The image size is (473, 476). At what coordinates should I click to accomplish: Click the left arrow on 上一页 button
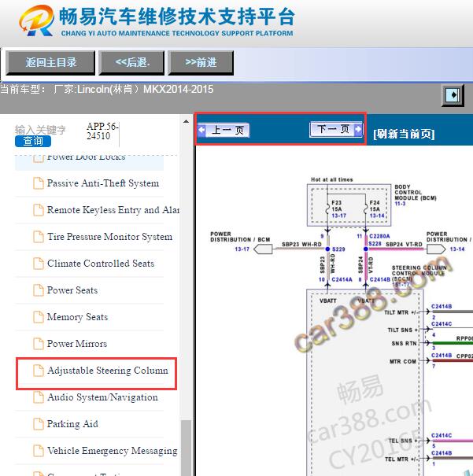pyautogui.click(x=202, y=131)
